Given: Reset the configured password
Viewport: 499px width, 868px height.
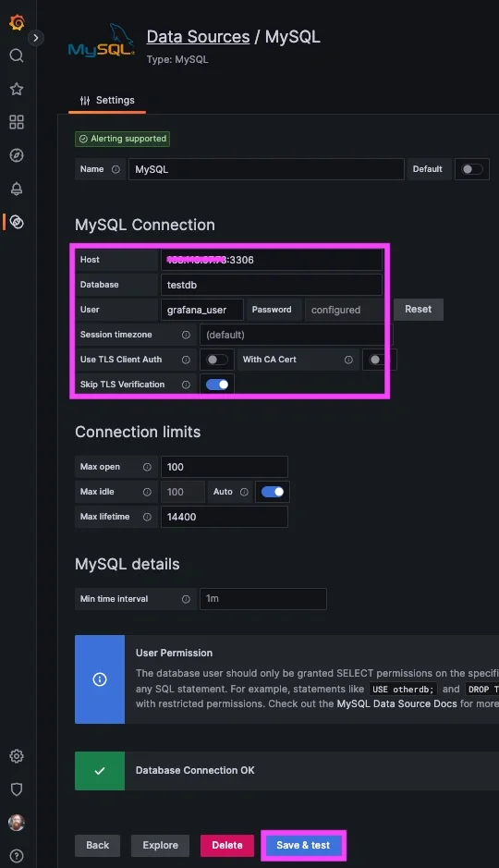Looking at the screenshot, I should pyautogui.click(x=419, y=310).
